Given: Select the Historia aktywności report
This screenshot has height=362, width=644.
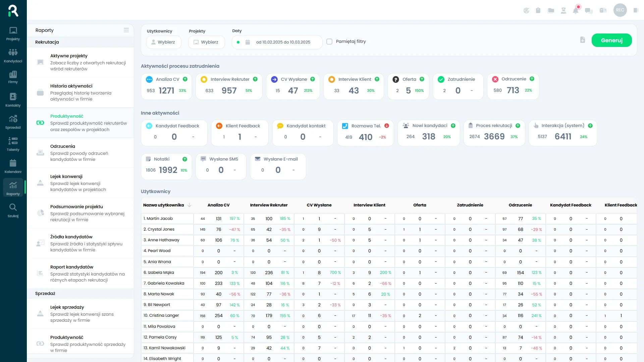Looking at the screenshot, I should pos(80,92).
